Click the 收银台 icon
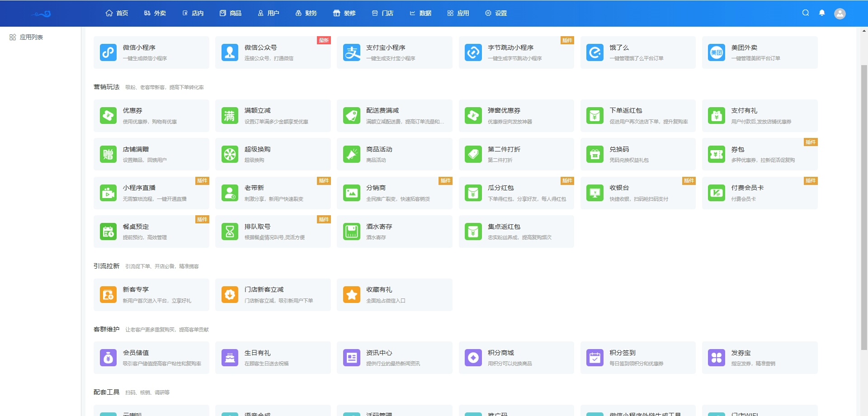Image resolution: width=868 pixels, height=416 pixels. (595, 193)
